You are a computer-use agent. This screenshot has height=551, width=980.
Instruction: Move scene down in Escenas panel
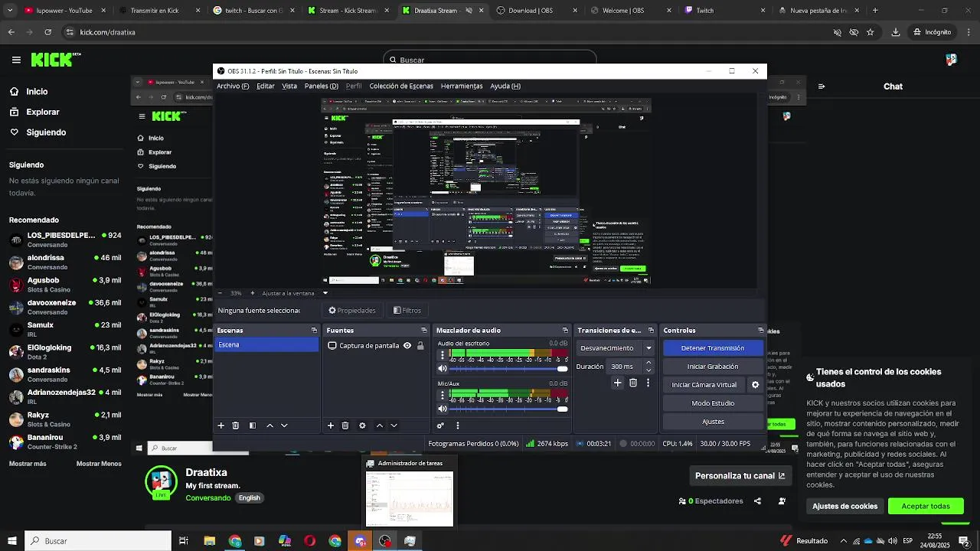[284, 425]
